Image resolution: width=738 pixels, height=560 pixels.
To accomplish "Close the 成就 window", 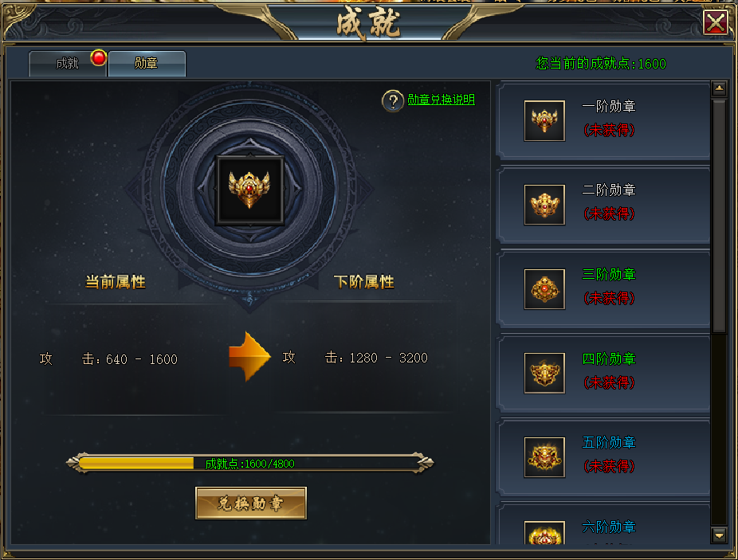I will click(x=716, y=22).
